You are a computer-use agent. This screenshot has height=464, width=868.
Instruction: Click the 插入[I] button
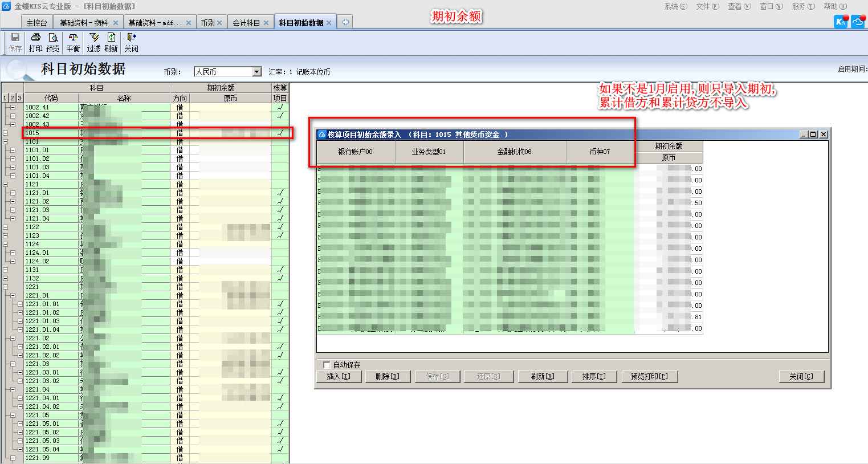pos(339,376)
